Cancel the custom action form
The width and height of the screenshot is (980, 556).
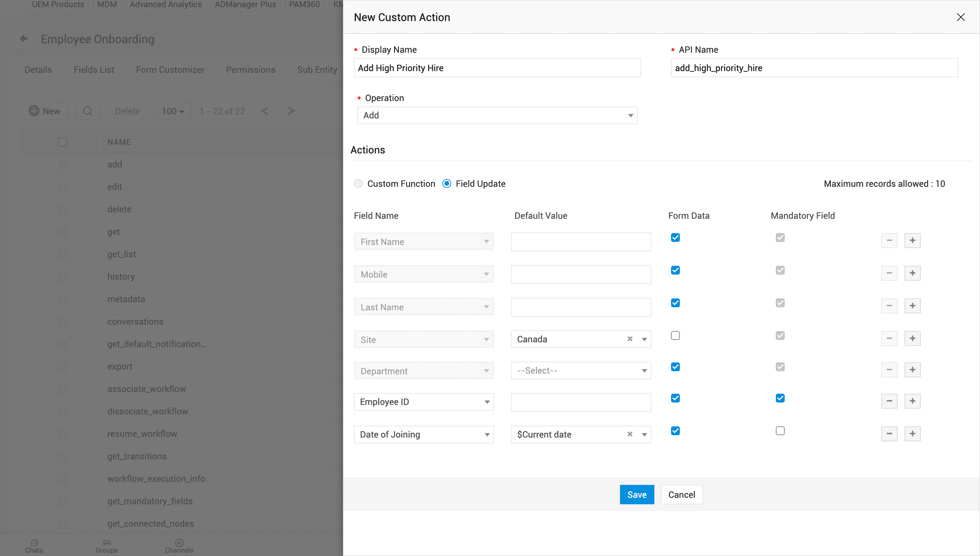[x=682, y=494]
